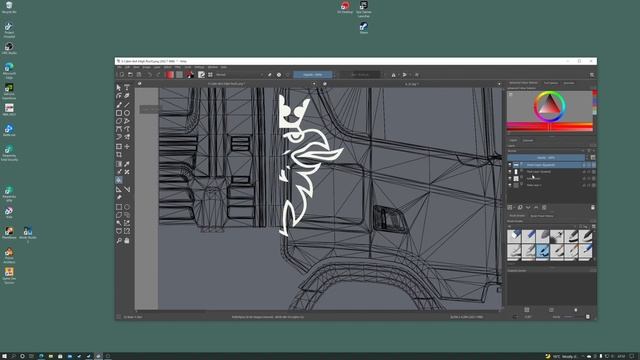Screen dimensions: 640x360
Task: Select the Assistant tool
Action: [x=119, y=189]
